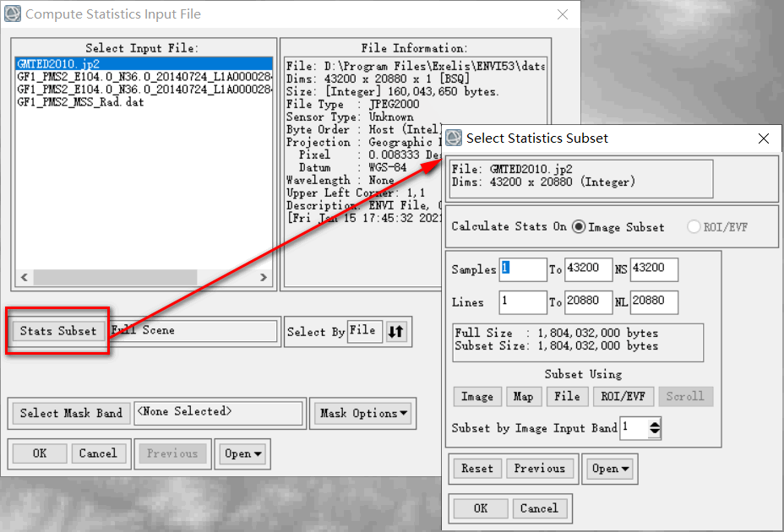This screenshot has height=532, width=784.
Task: Click the Map button under Subset Using
Action: coord(524,396)
